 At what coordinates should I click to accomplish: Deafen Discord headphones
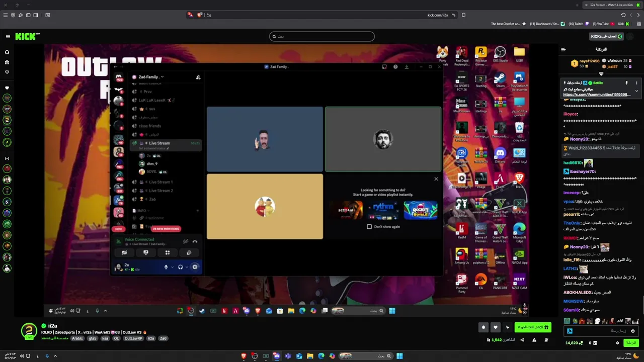coord(180,267)
